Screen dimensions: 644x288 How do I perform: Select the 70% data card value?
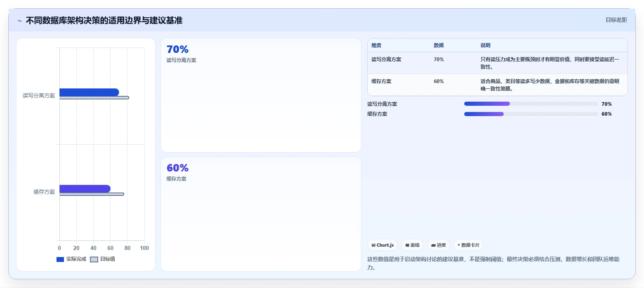[x=177, y=49]
